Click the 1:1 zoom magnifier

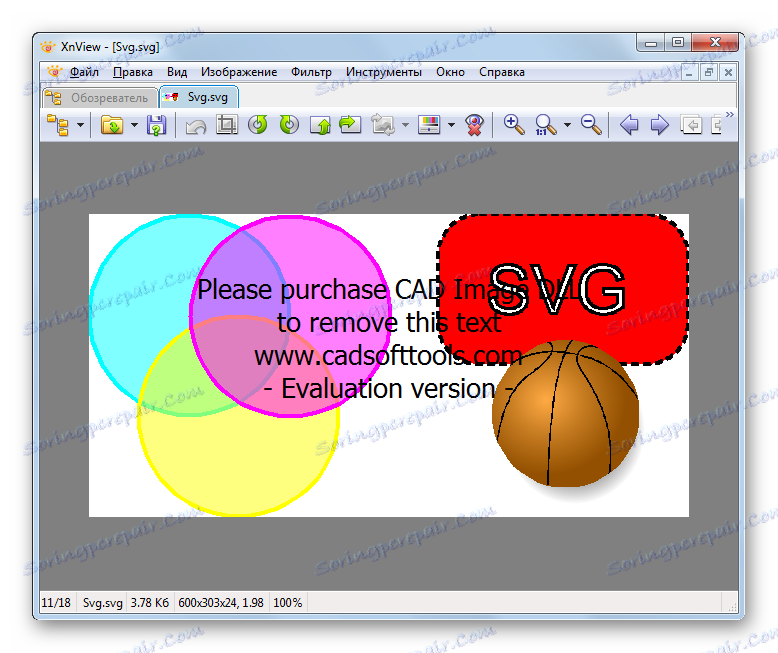(545, 125)
